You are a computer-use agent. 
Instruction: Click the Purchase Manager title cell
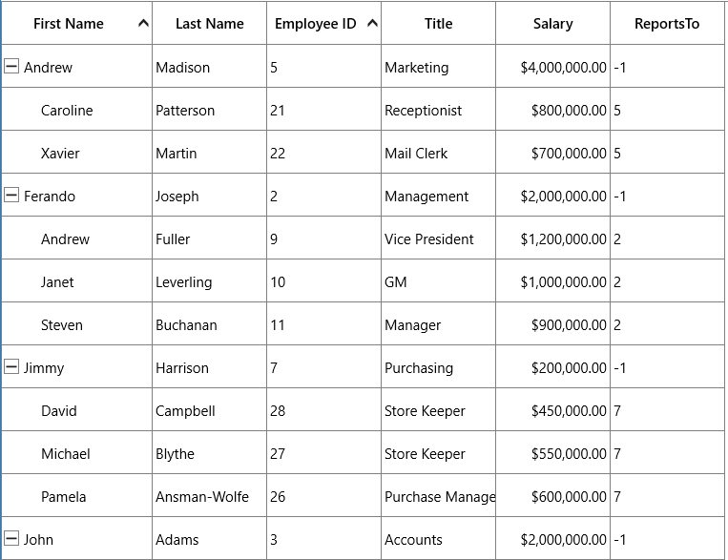click(438, 497)
